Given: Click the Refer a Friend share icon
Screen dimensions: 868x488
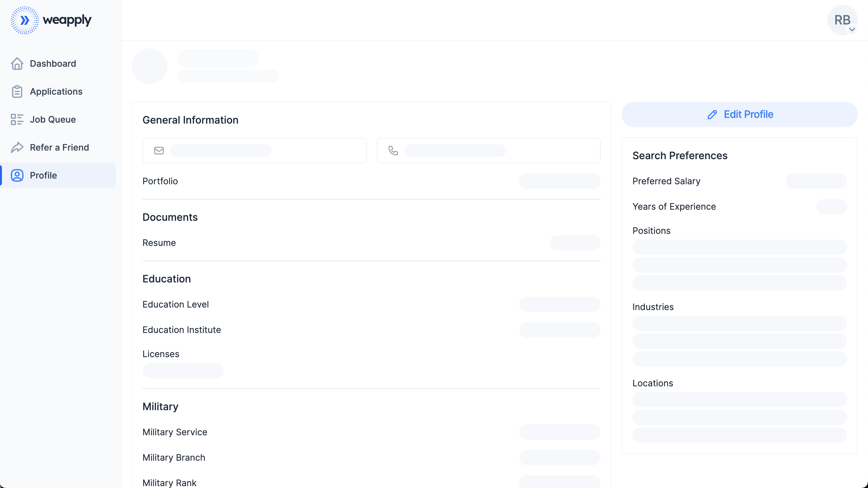Looking at the screenshot, I should click(17, 147).
